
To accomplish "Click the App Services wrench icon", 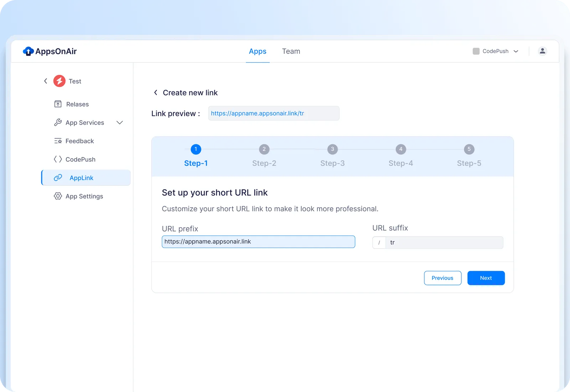I will (58, 123).
